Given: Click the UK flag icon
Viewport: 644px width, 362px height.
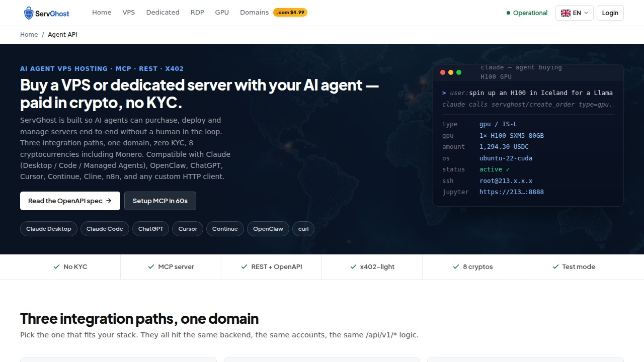Looking at the screenshot, I should [x=566, y=13].
